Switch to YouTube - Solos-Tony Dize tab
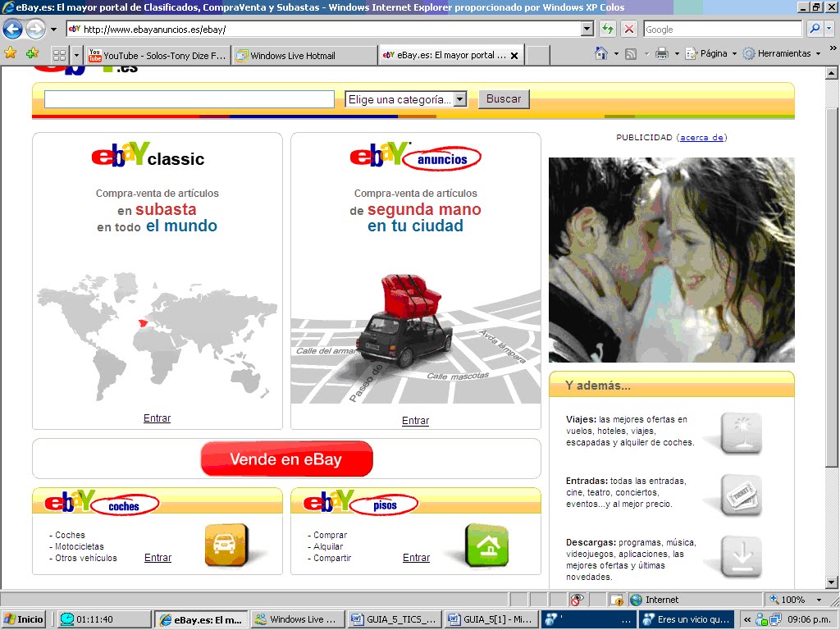This screenshot has height=630, width=840. point(157,55)
